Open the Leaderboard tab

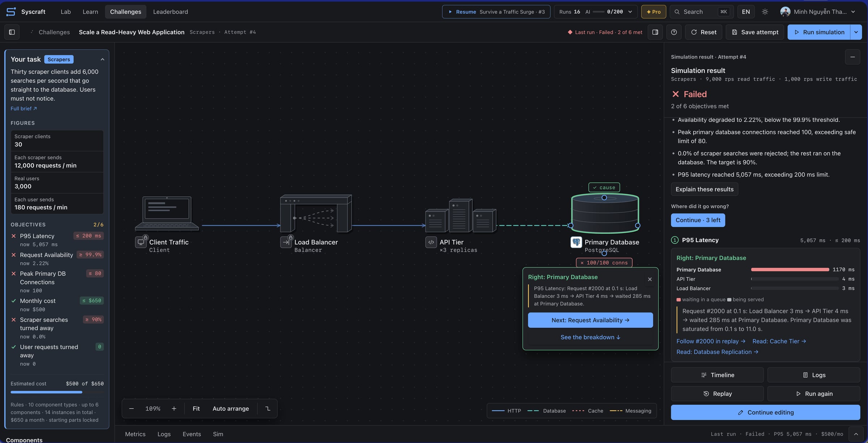[170, 12]
